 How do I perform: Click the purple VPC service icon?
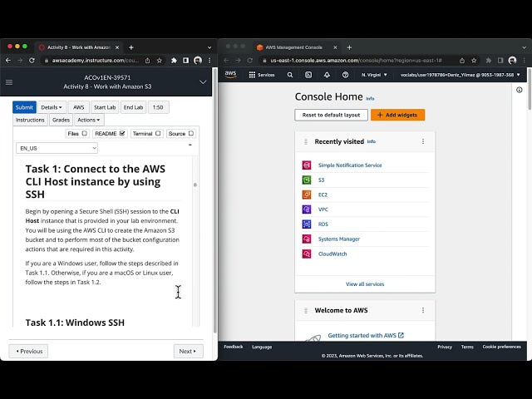307,209
